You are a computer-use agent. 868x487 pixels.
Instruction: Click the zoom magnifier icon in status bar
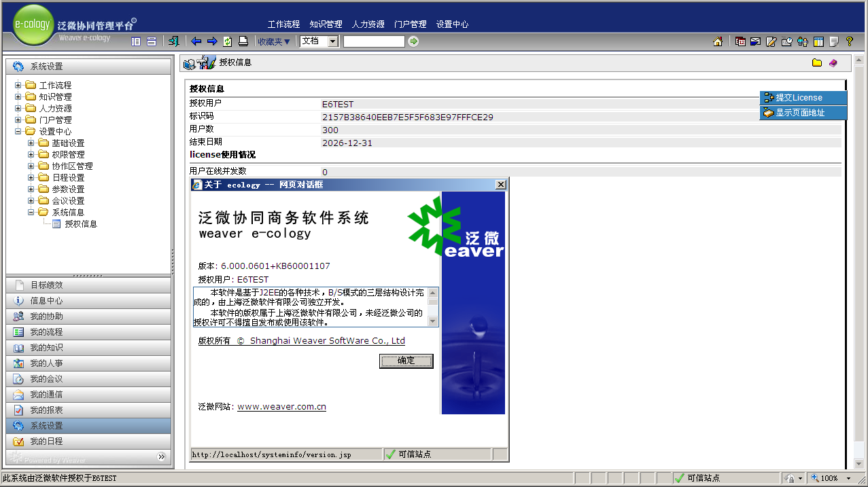[815, 478]
